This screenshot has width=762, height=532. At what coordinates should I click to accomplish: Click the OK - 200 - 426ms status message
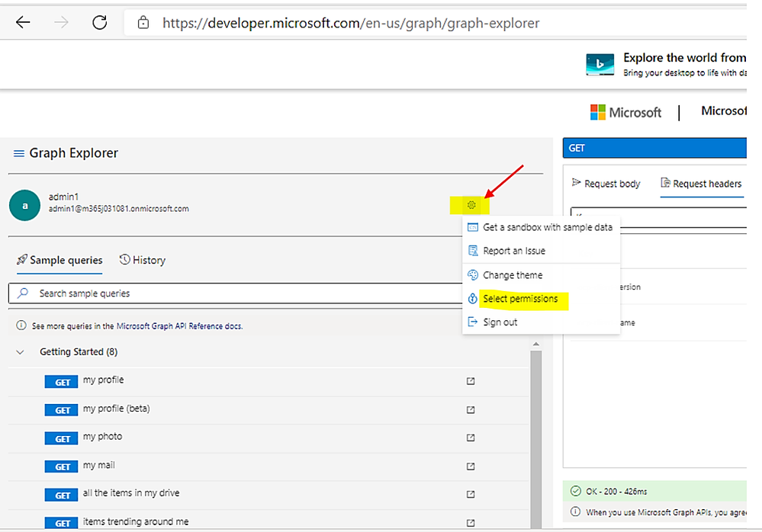616,492
